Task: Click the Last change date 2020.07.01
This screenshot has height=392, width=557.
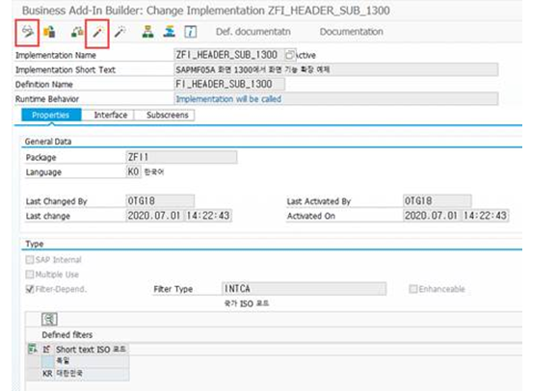Action: 154,216
